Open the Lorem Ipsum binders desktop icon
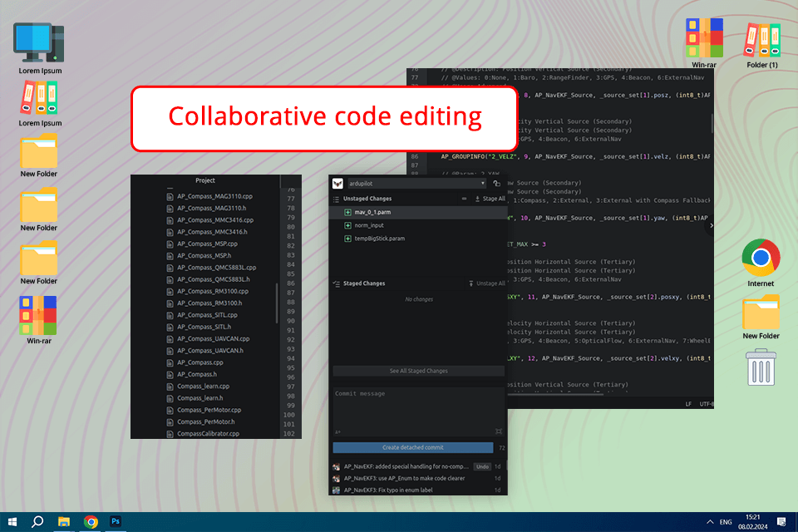The width and height of the screenshot is (798, 532). tap(40, 104)
